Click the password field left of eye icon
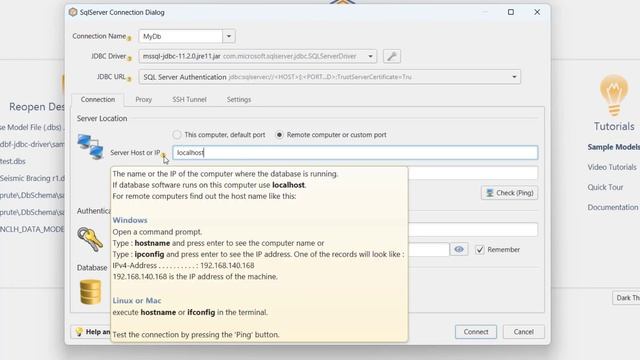 click(x=429, y=249)
